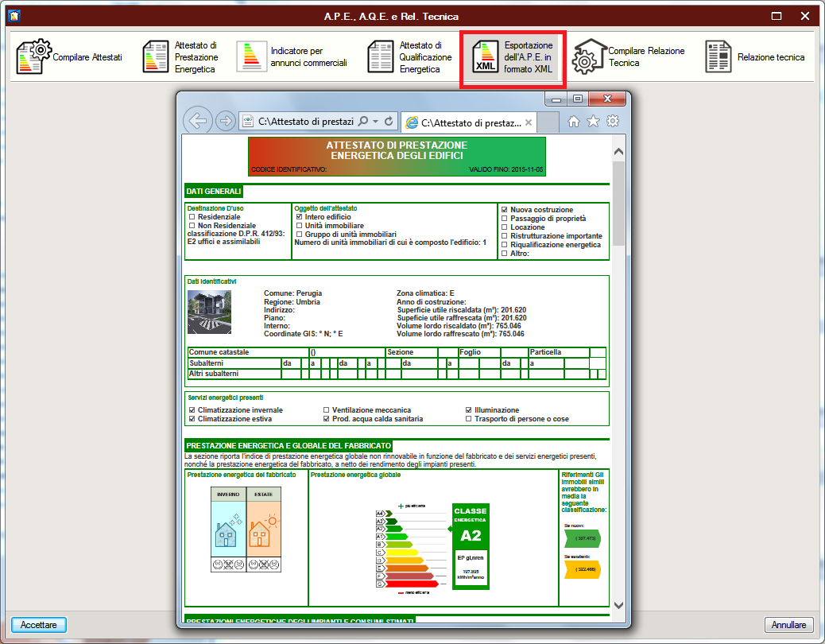825x644 pixels.
Task: Toggle the Nuova costruzione checkbox
Action: [505, 209]
